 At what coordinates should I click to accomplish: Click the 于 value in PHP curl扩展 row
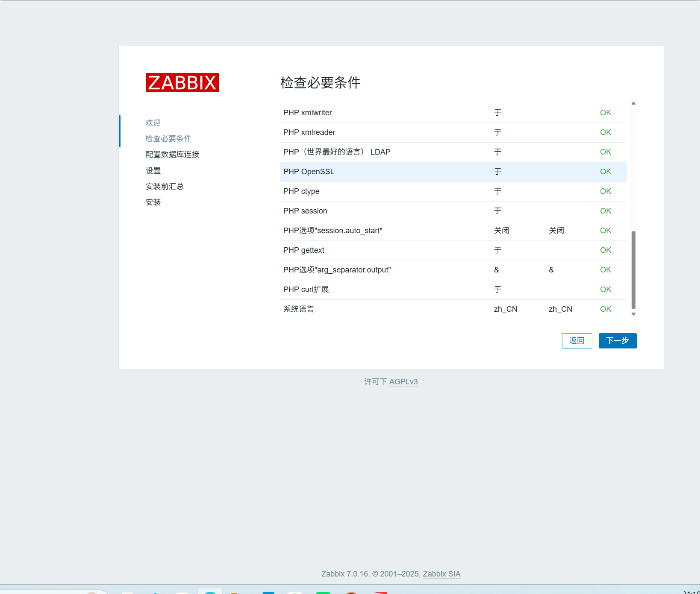click(498, 290)
